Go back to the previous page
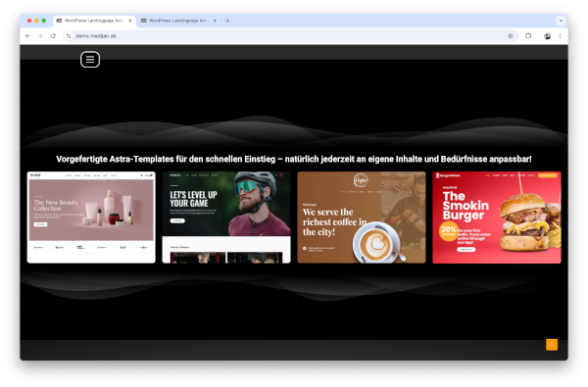The image size is (588, 387). (27, 36)
